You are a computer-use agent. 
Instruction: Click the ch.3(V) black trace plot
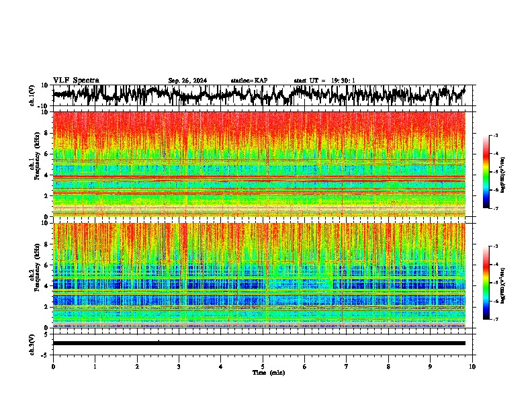264,345
